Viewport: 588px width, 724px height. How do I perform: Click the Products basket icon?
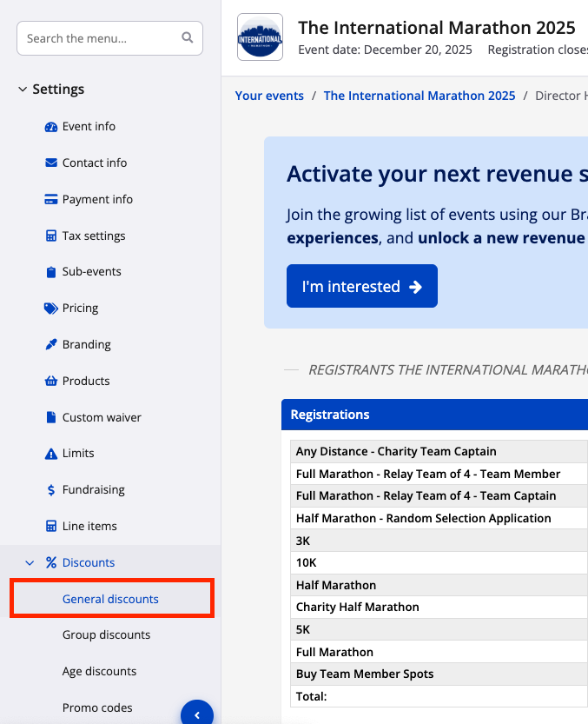point(51,382)
